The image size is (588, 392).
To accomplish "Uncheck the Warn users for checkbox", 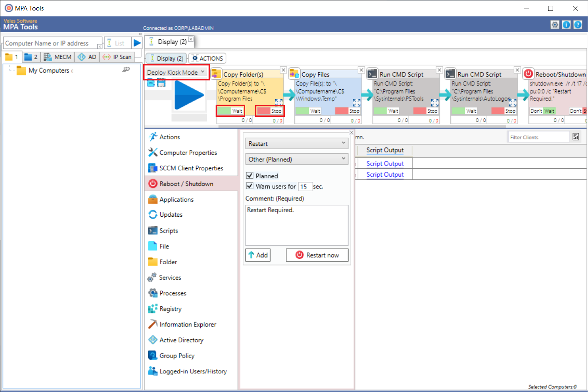I will pyautogui.click(x=249, y=186).
